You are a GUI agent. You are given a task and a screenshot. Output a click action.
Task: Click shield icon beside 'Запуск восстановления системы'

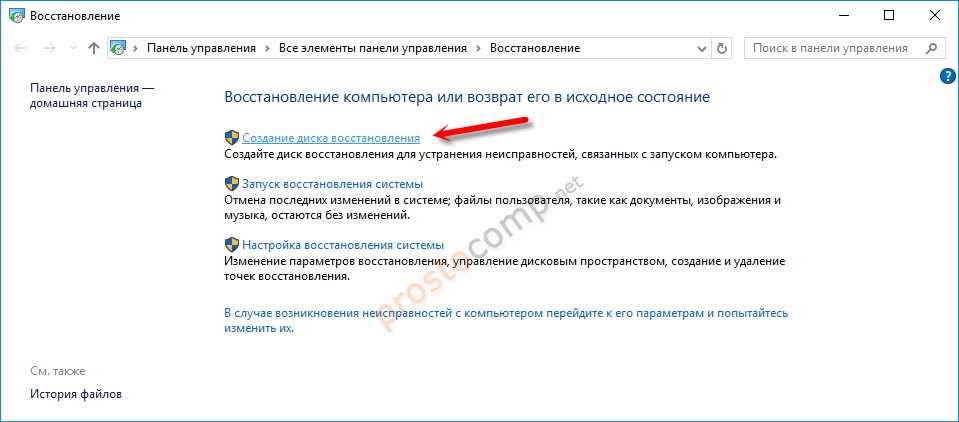[232, 183]
